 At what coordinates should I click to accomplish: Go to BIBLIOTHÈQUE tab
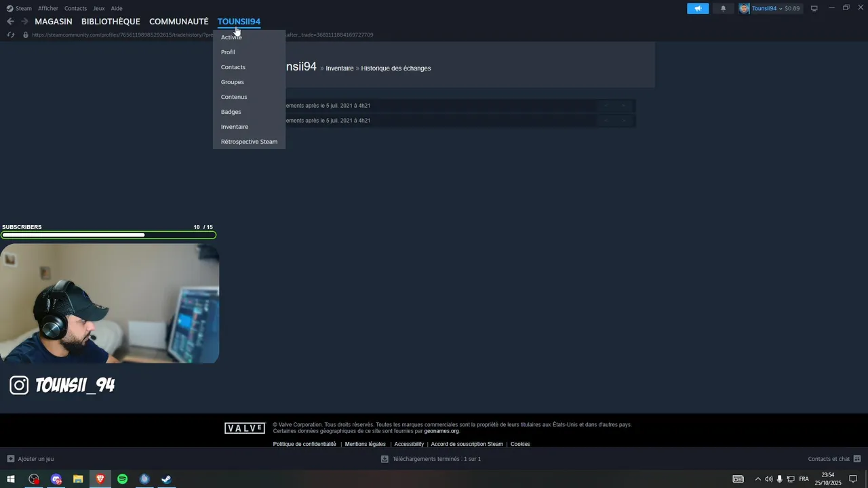pos(111,22)
